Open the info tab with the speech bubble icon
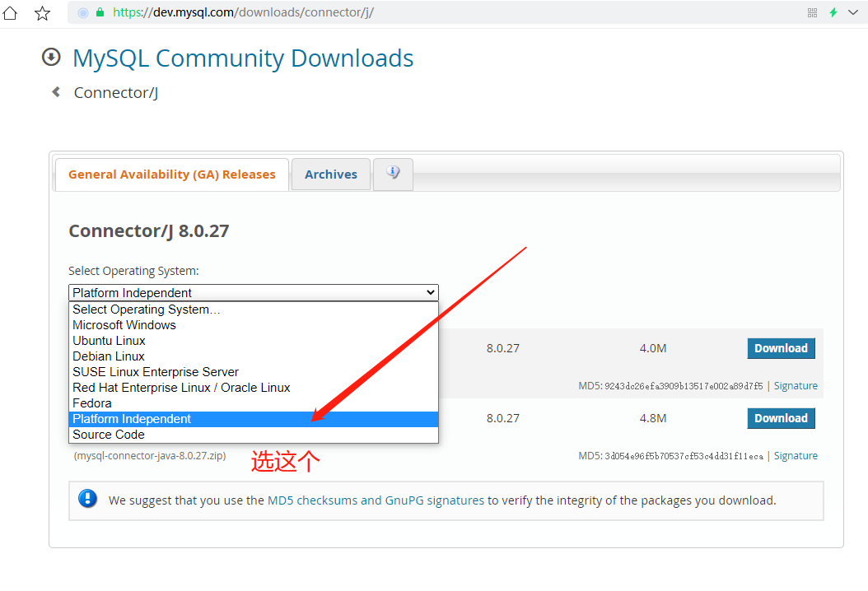 tap(393, 174)
